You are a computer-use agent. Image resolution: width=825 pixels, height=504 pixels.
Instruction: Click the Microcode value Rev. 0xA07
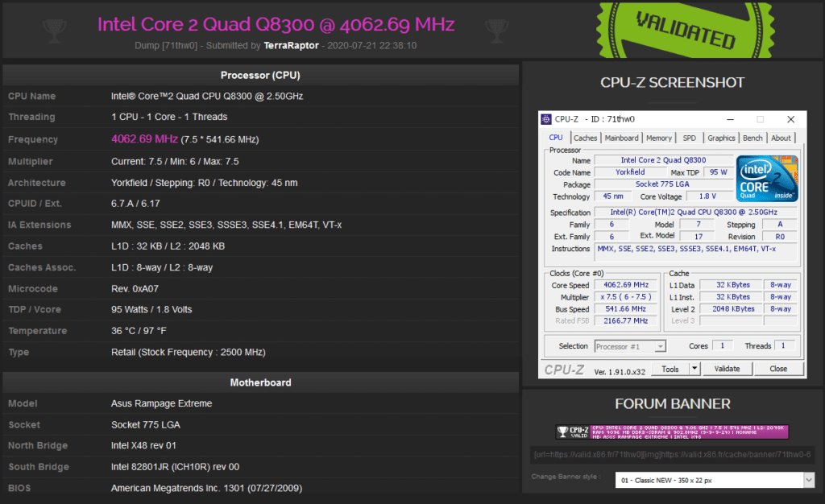click(x=135, y=288)
